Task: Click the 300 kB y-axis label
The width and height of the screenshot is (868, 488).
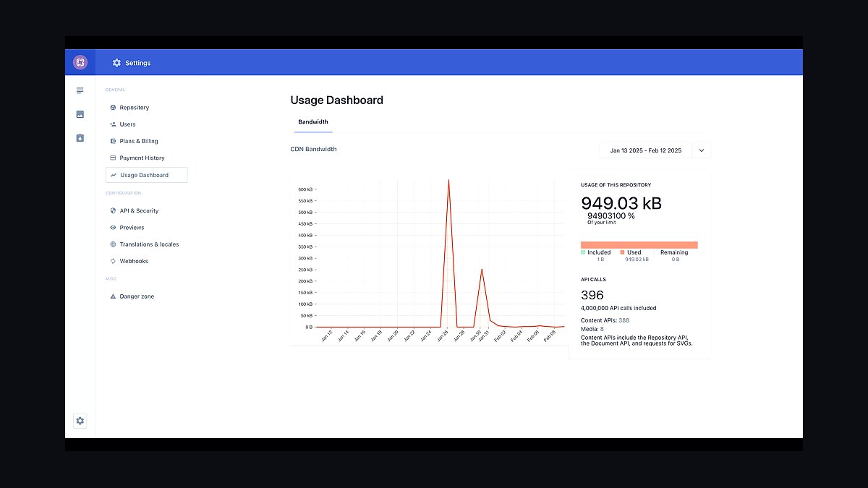Action: [x=305, y=258]
